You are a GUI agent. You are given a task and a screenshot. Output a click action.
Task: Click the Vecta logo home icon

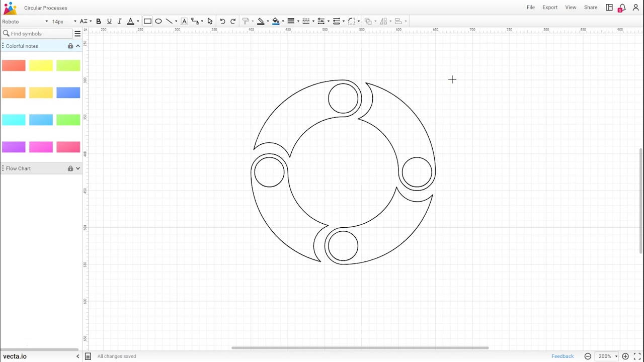coord(10,8)
